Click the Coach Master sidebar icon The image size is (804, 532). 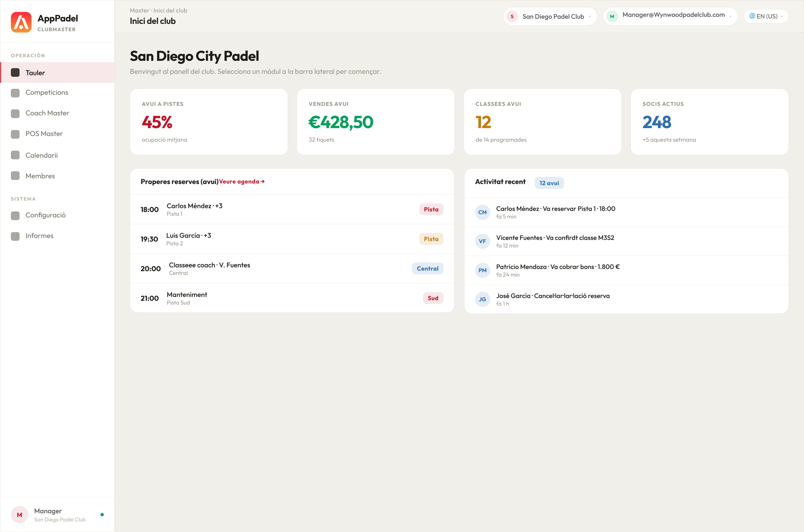coord(15,114)
